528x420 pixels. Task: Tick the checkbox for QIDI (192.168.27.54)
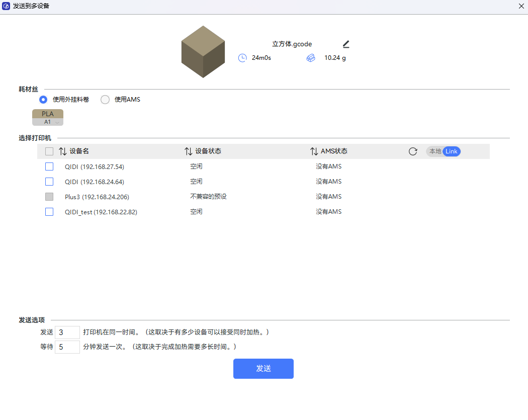coord(49,166)
